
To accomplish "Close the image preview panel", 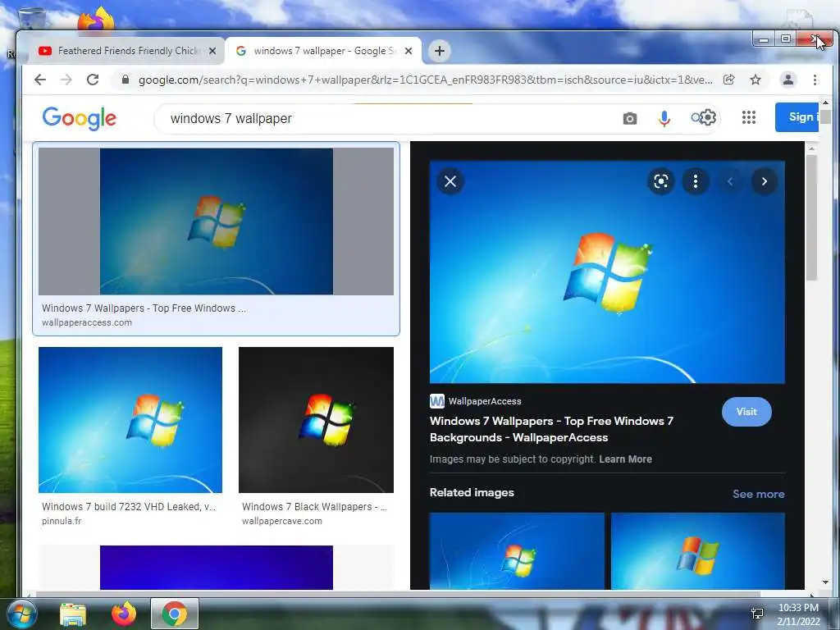I will (450, 181).
